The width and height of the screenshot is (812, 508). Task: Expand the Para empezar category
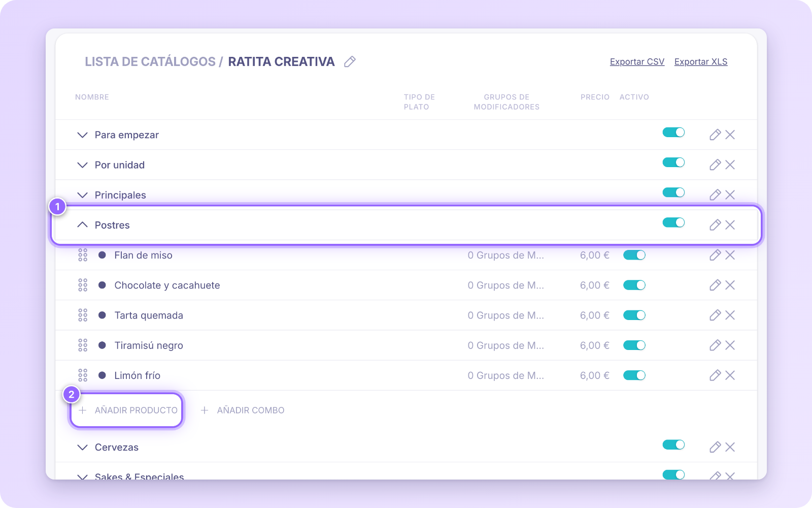82,135
